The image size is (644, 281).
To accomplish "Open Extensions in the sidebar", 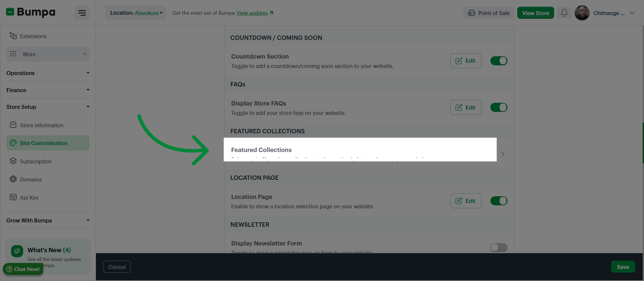I will tap(48, 36).
